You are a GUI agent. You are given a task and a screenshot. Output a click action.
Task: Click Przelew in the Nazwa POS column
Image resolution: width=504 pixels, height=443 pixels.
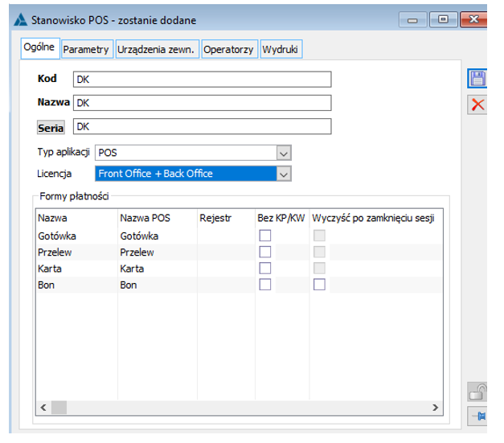[x=137, y=252]
